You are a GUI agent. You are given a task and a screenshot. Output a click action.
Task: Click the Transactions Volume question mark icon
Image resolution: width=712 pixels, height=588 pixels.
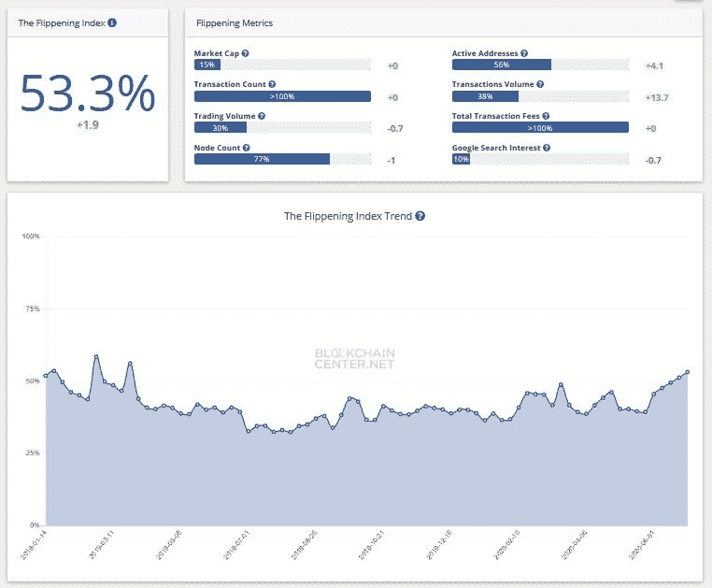541,84
